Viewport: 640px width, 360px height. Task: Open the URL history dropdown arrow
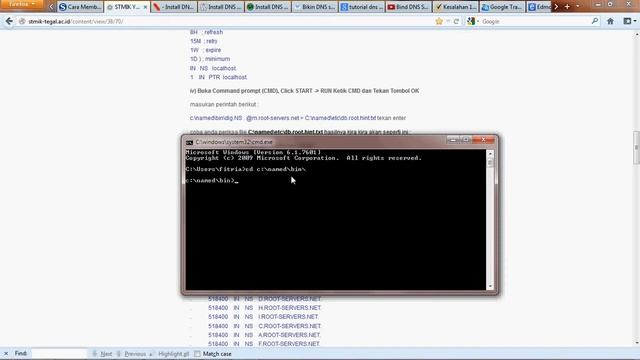448,21
